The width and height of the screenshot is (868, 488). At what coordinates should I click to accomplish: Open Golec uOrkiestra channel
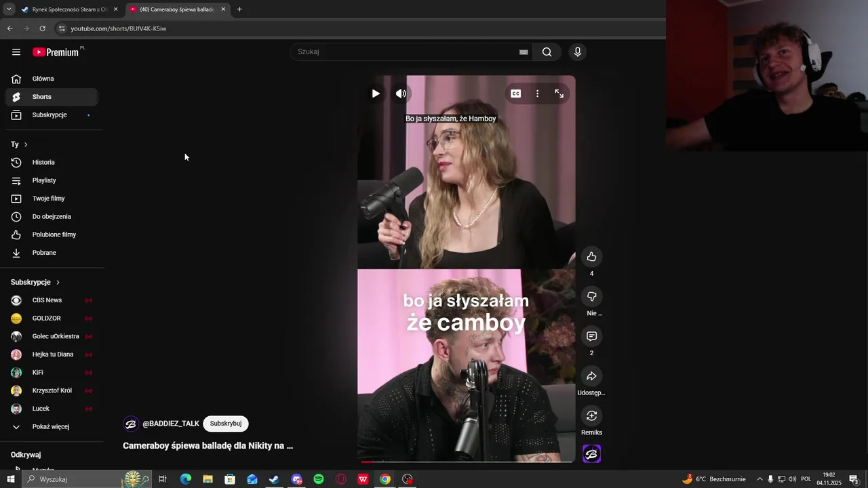[x=52, y=336]
